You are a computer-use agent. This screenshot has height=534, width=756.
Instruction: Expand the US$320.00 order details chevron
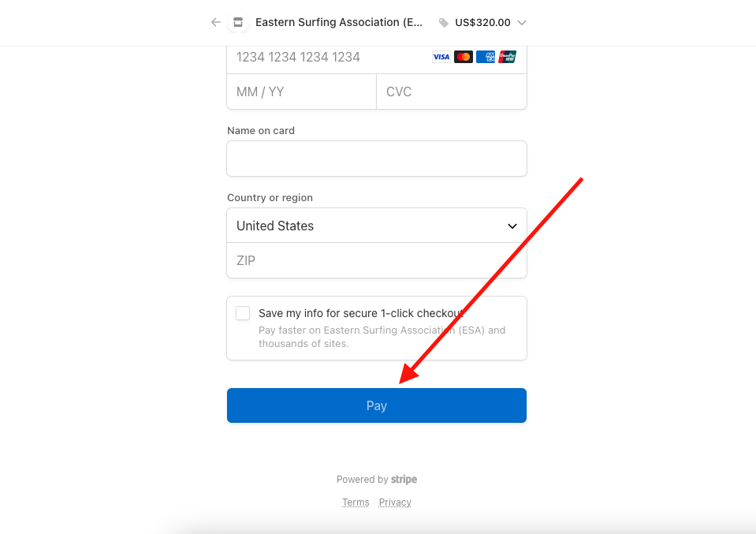coord(522,23)
